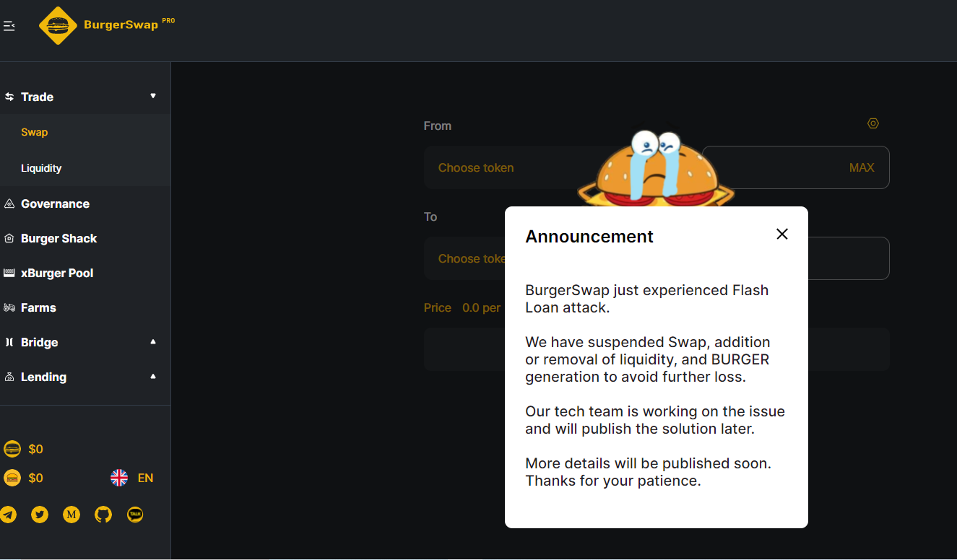Click the Governance menu icon
This screenshot has width=957, height=560.
(9, 204)
